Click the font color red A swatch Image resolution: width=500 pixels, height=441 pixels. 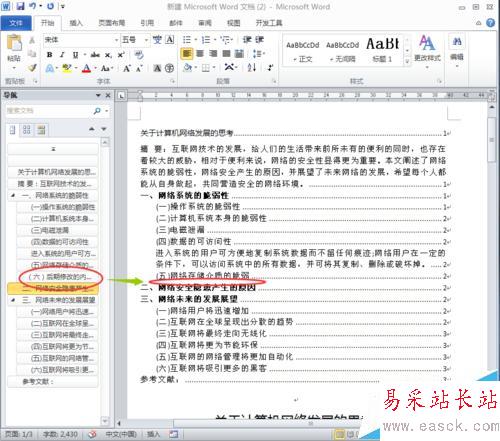[x=86, y=68]
